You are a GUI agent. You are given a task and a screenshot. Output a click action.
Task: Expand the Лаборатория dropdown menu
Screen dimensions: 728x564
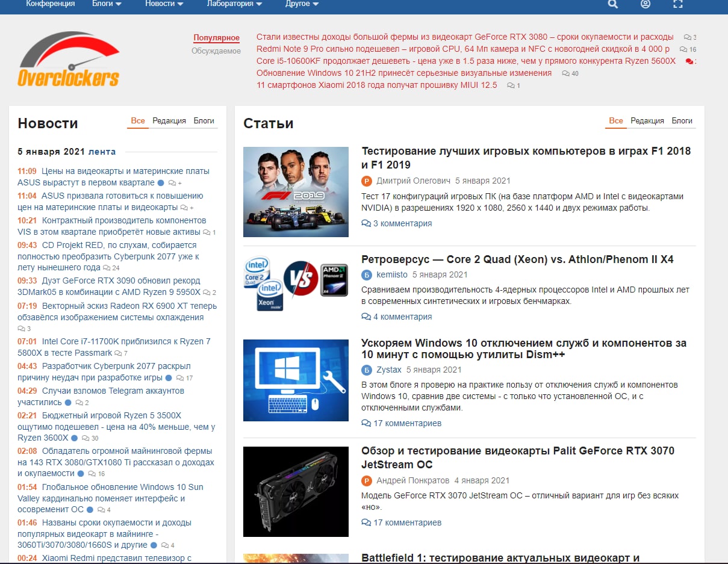pyautogui.click(x=235, y=4)
